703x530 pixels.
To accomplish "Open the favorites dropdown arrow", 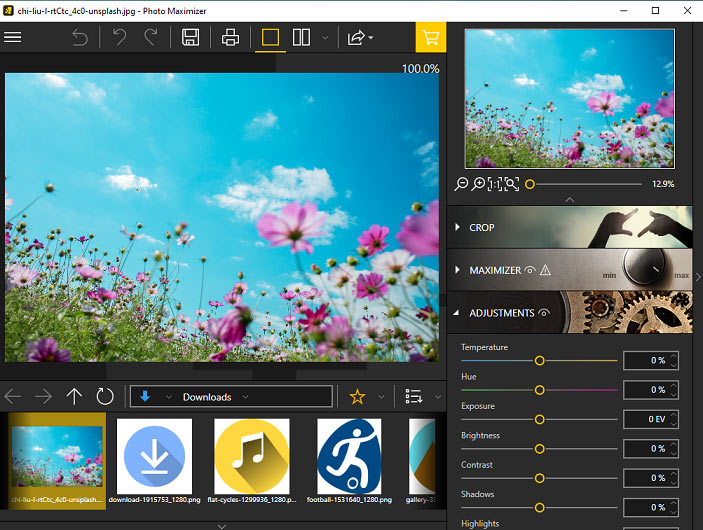I will (x=381, y=397).
